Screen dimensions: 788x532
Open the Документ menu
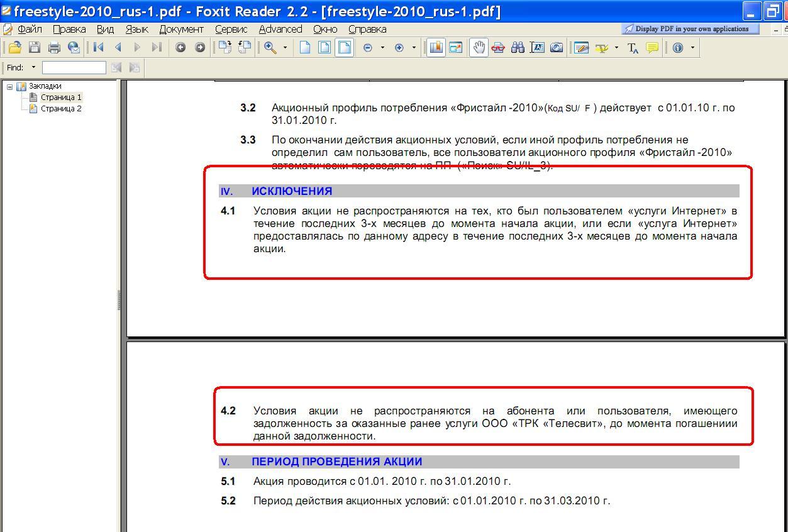[x=181, y=29]
